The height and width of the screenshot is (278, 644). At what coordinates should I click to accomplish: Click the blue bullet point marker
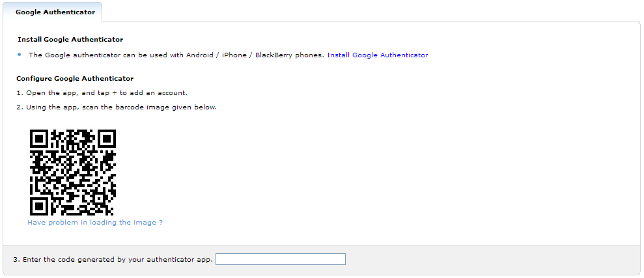coord(20,55)
